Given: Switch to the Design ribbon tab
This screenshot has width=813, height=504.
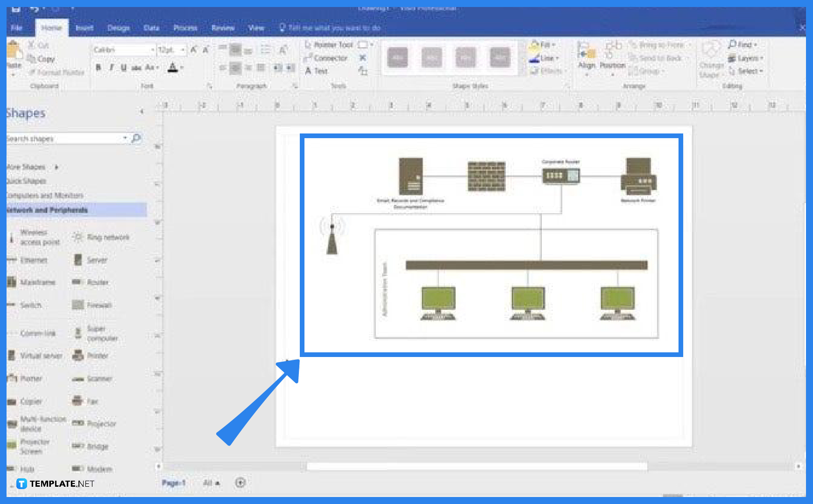Looking at the screenshot, I should tap(118, 28).
